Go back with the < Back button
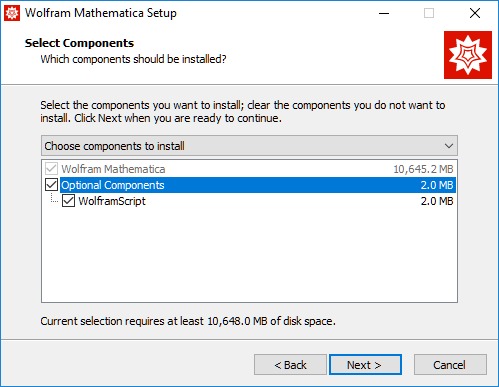 [290, 365]
